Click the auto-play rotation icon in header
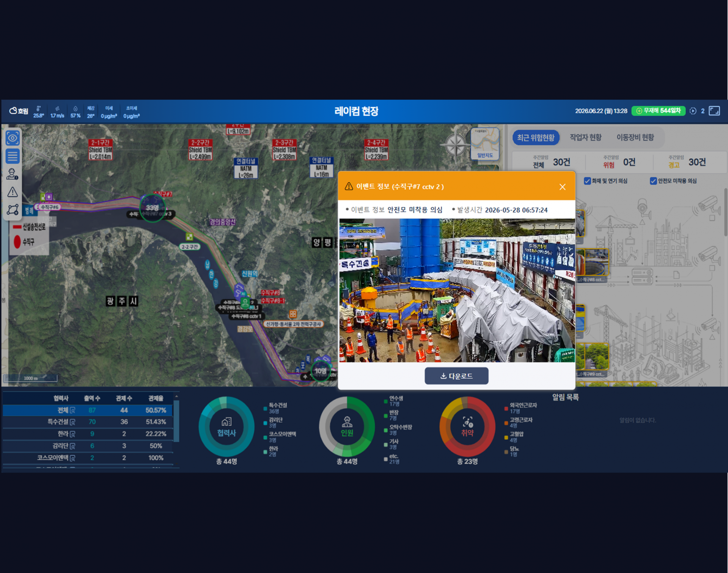Viewport: 728px width, 573px height. click(x=693, y=111)
